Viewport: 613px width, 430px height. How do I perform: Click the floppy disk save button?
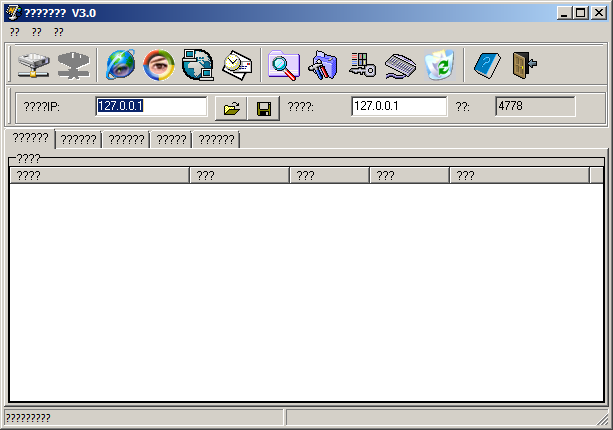pyautogui.click(x=263, y=107)
